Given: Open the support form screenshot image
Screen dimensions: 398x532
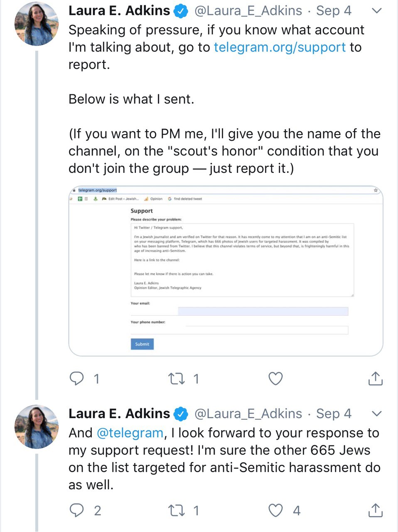Looking at the screenshot, I should tap(226, 271).
